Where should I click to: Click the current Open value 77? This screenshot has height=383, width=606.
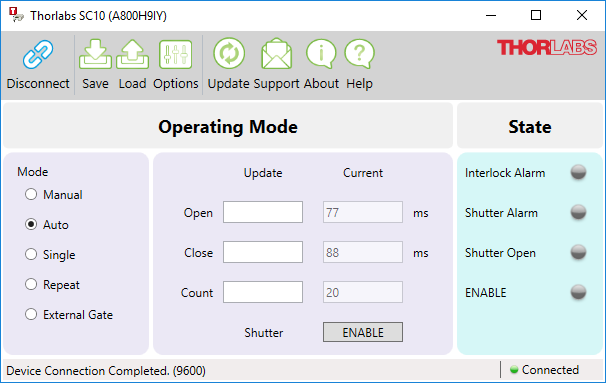[363, 212]
